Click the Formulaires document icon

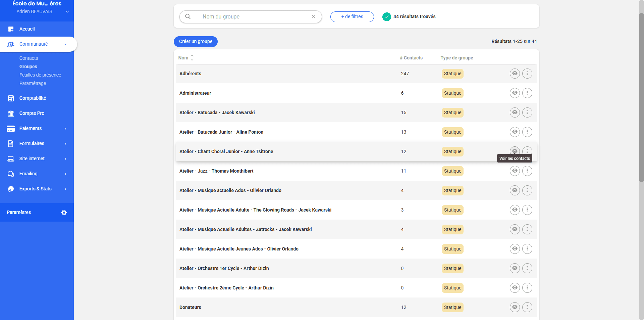11,144
